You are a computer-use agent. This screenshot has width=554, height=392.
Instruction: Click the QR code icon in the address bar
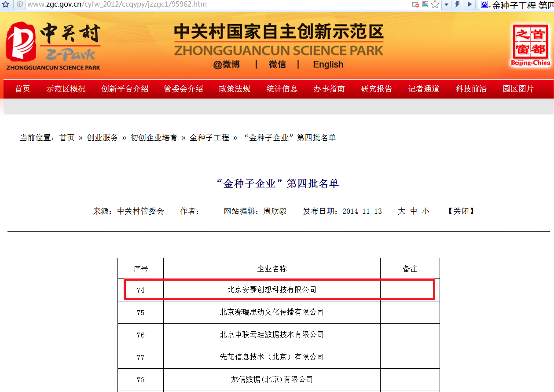click(x=425, y=4)
